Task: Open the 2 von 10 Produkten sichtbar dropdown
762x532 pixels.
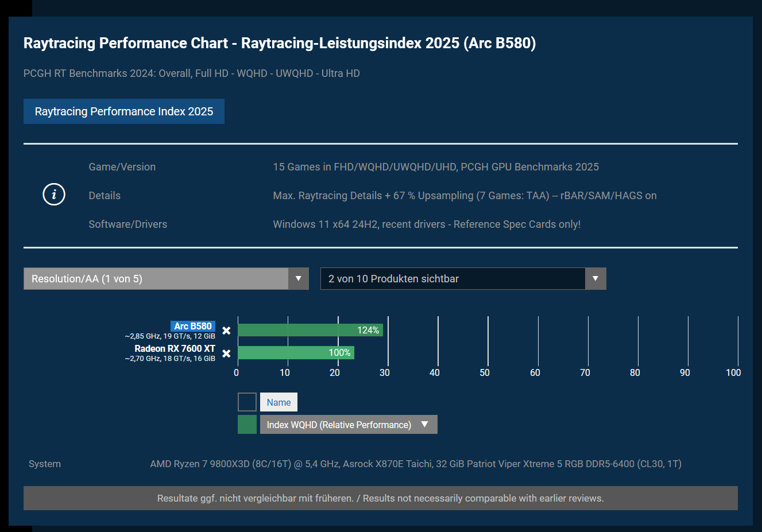Action: click(463, 279)
